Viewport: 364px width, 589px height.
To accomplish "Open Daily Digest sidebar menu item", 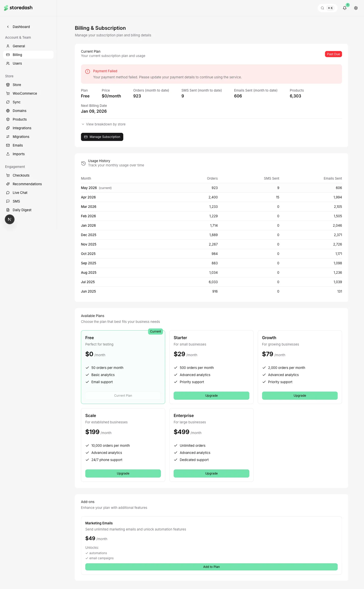I will (x=28, y=210).
